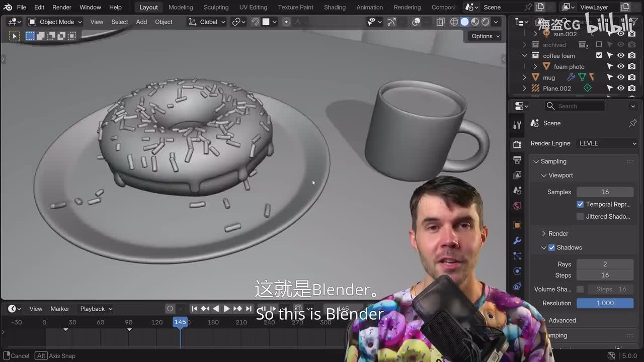Open the Global transform orientation dropdown
The height and width of the screenshot is (362, 644).
[207, 22]
